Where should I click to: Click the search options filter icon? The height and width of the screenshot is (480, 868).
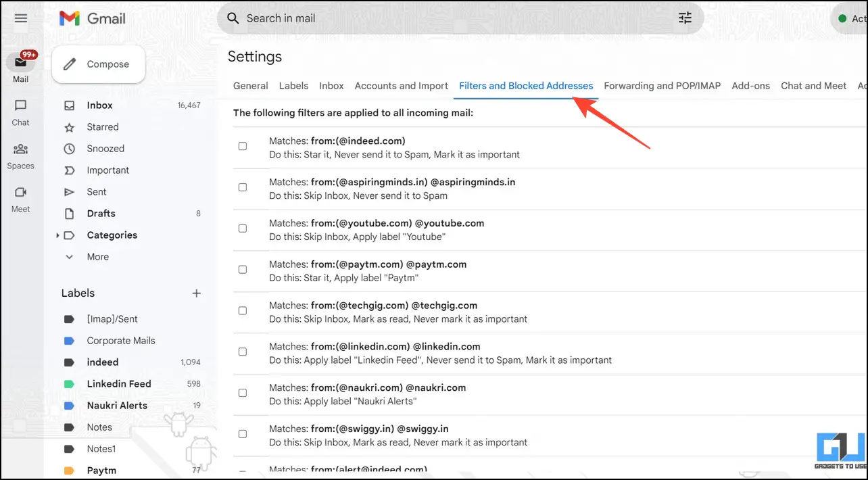point(685,18)
